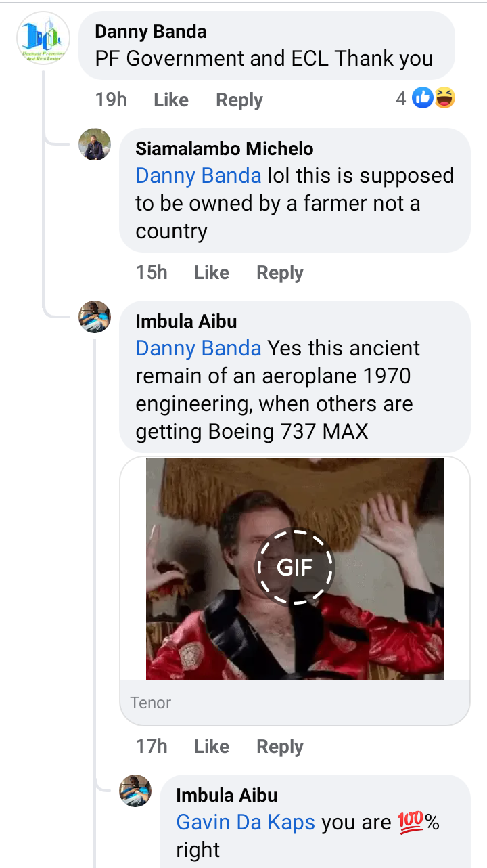Reply to Imbula Aibu's GIF comment
The image size is (487, 868).
point(279,747)
